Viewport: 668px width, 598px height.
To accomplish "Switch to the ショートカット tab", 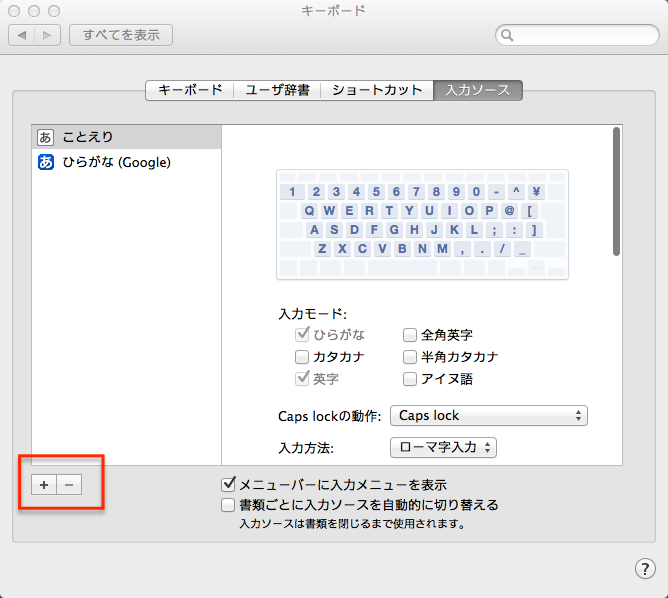I will (377, 90).
